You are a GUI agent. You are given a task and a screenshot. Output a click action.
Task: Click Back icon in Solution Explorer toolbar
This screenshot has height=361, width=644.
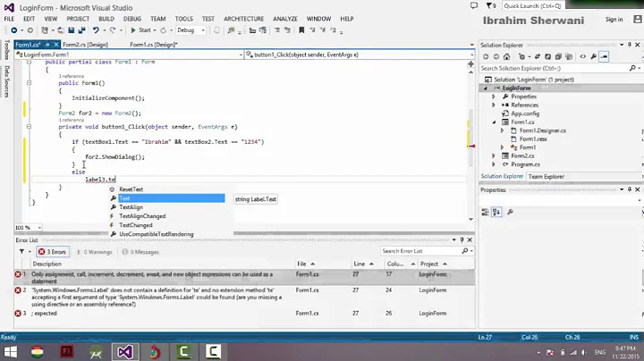click(486, 56)
